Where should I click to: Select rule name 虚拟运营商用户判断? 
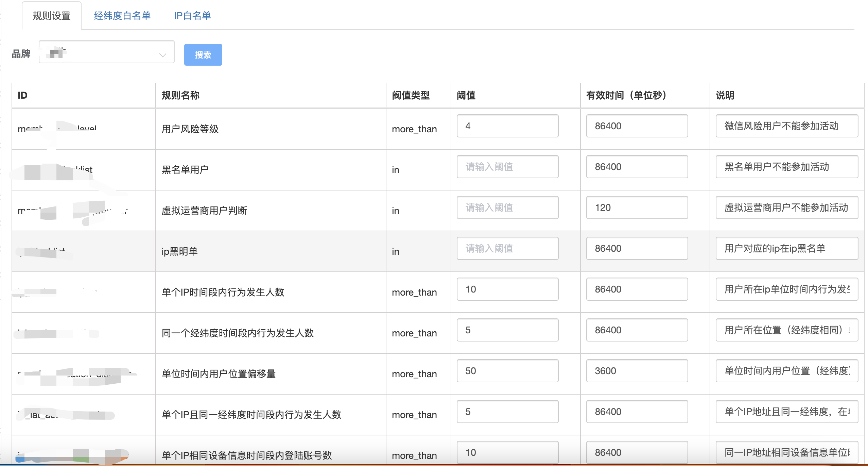point(204,211)
